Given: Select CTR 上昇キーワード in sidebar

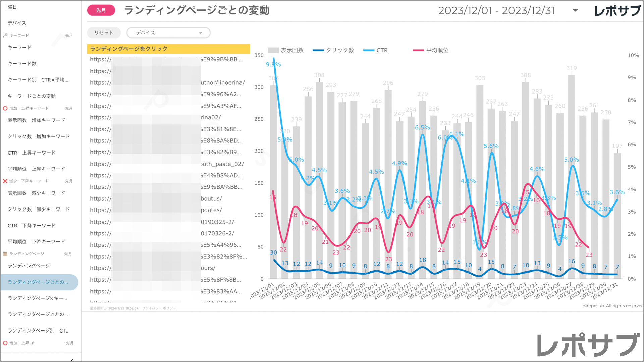Looking at the screenshot, I should 32,153.
